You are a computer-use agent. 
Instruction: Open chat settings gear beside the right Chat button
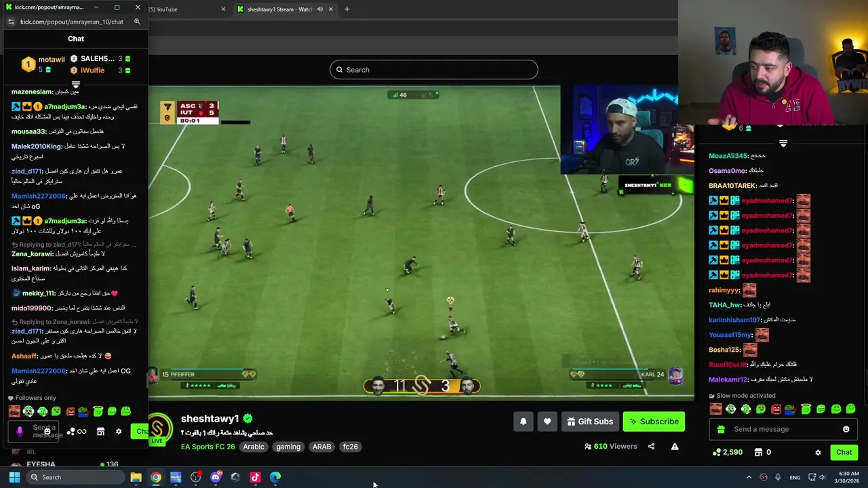pos(818,452)
